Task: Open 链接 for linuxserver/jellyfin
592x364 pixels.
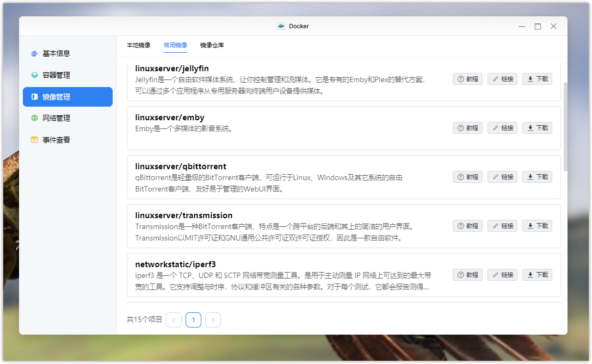Action: pos(503,79)
